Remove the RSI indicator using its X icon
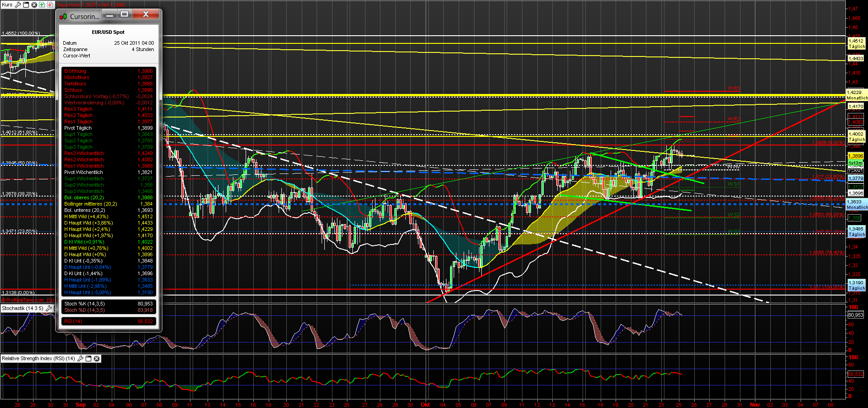The image size is (868, 408). click(96, 358)
